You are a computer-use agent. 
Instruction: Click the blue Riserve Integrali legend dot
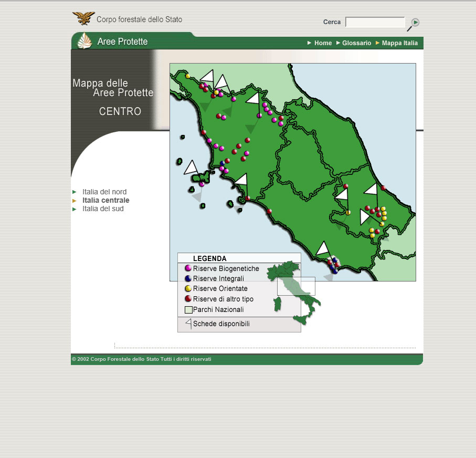[188, 278]
